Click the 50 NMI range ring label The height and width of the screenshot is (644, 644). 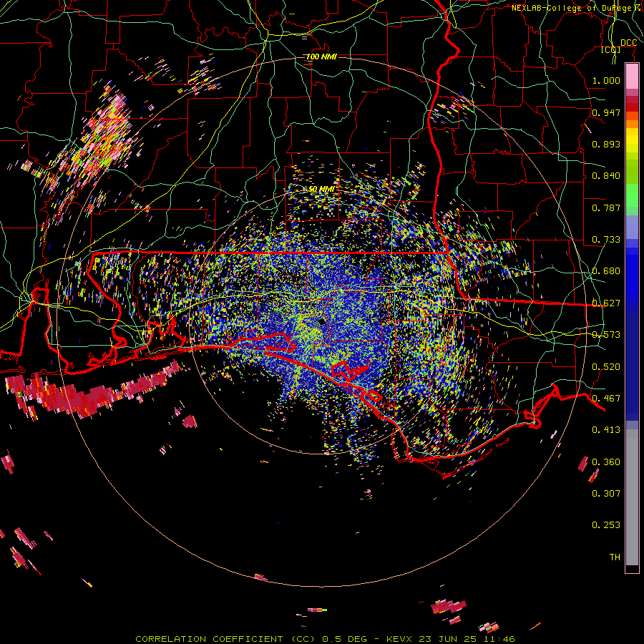321,190
